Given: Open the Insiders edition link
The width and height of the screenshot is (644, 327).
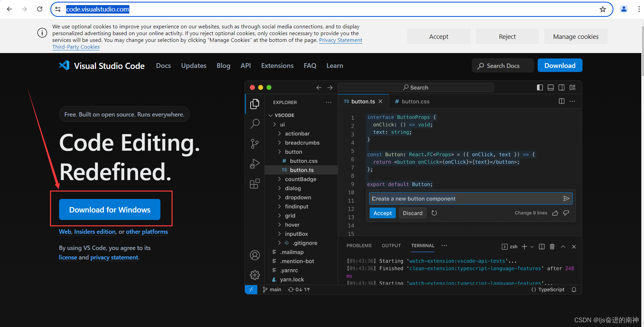Looking at the screenshot, I should 95,232.
